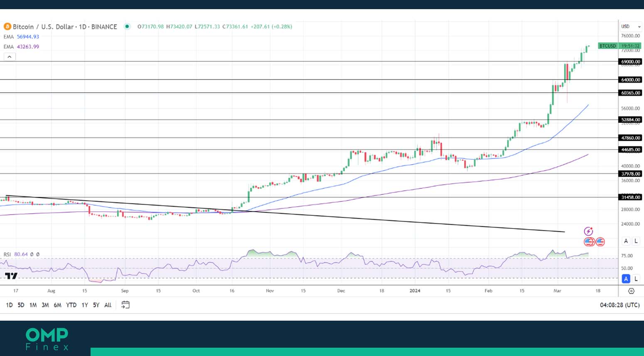Select the 52884.00 horizontal line label
Image resolution: width=644 pixels, height=356 pixels.
coord(630,120)
